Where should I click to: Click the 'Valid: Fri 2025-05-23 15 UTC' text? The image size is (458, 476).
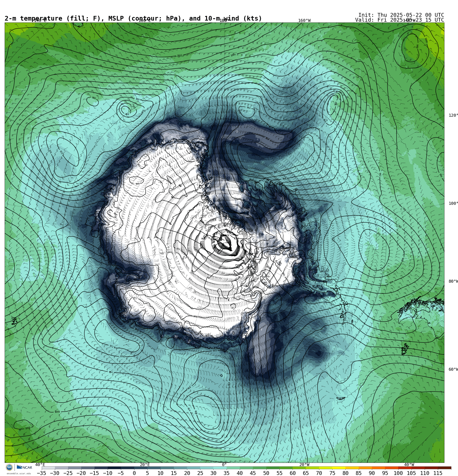[x=399, y=20]
